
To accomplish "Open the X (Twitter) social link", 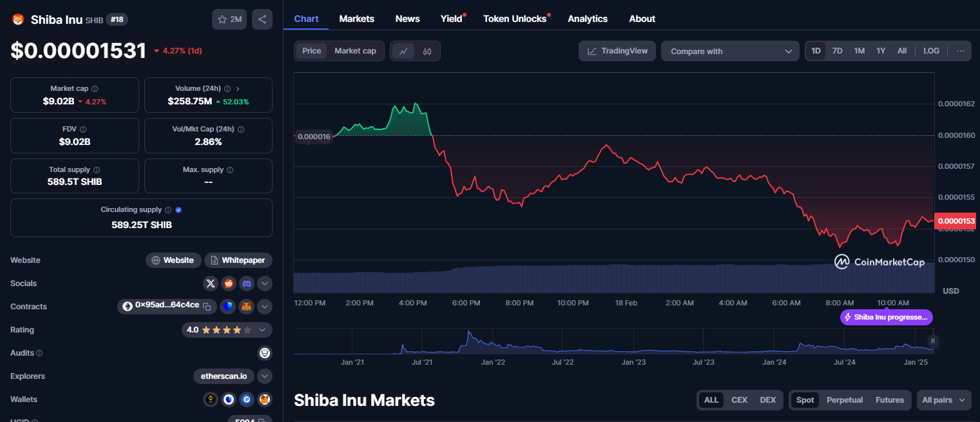I will click(x=211, y=283).
